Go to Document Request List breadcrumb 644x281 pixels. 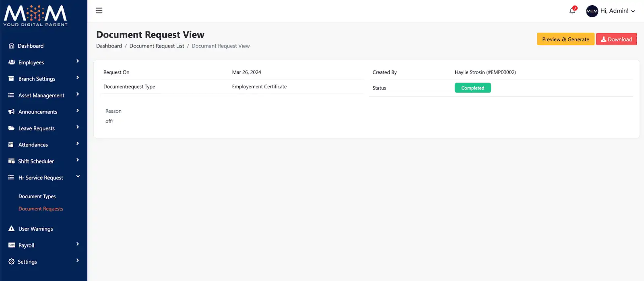coord(157,46)
